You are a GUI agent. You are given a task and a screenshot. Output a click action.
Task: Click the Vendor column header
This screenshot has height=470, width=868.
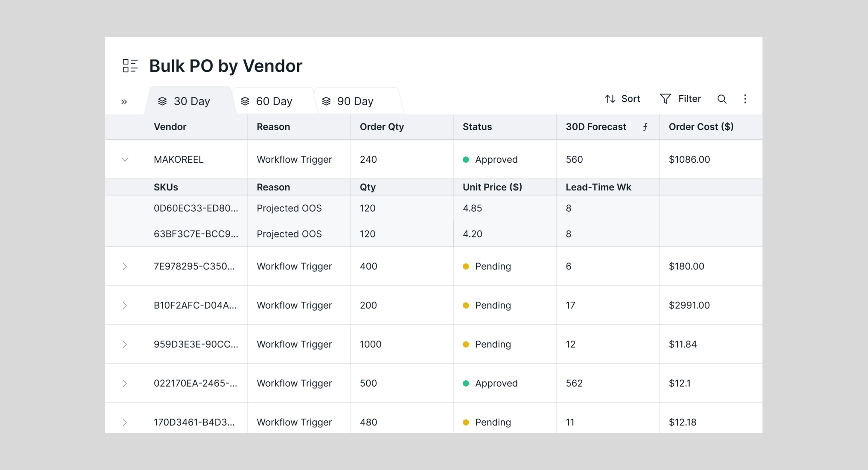[170, 127]
